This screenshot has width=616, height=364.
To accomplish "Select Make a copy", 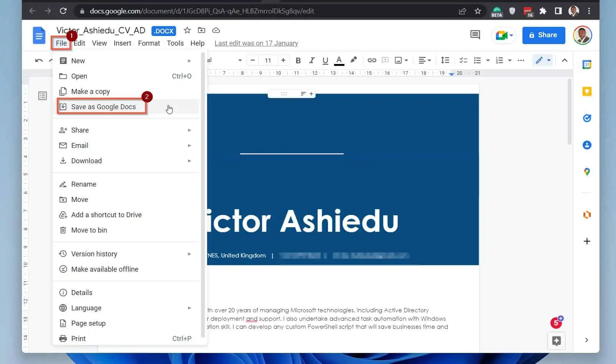I will 126,91.
